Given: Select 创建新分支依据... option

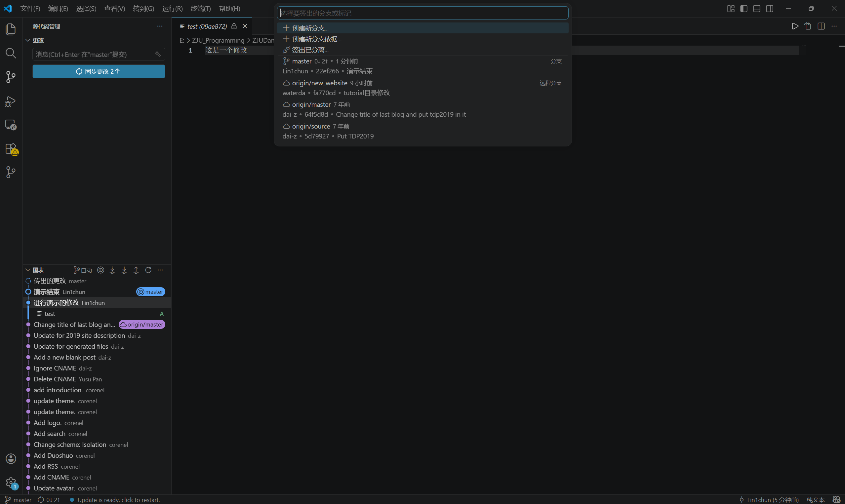Looking at the screenshot, I should pos(422,39).
